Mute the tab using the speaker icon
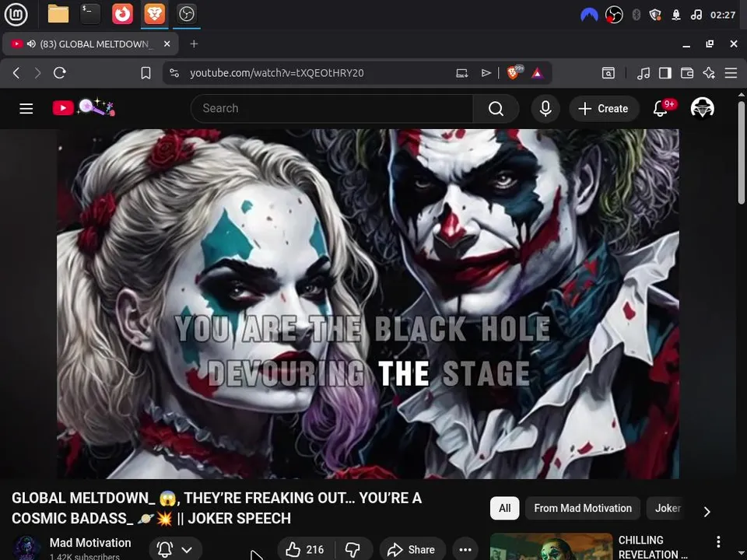The height and width of the screenshot is (560, 747). click(x=31, y=44)
